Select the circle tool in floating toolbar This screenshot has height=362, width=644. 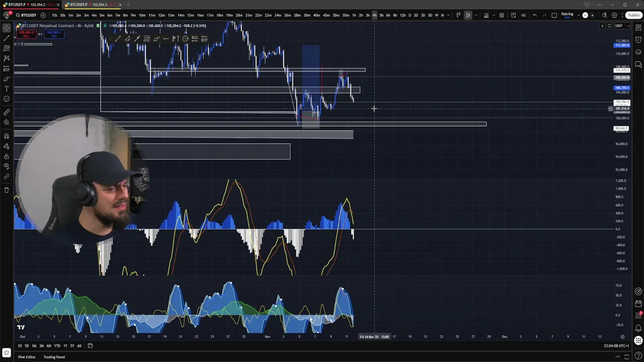[185, 39]
